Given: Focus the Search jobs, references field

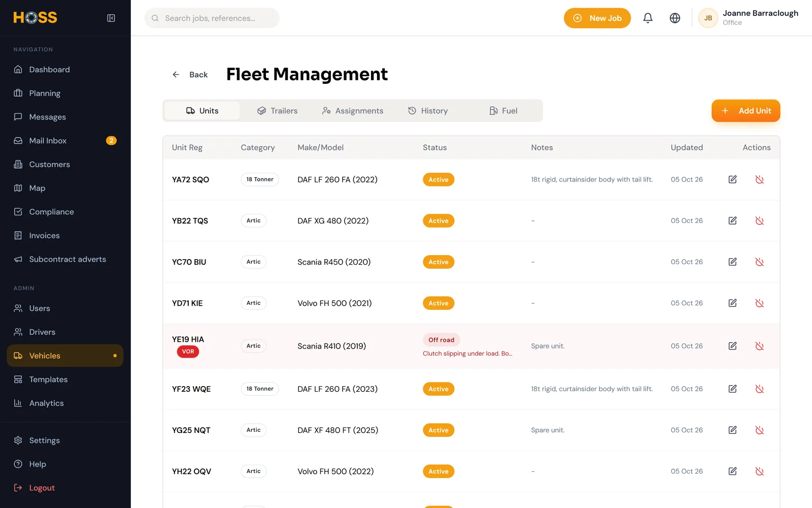Looking at the screenshot, I should [x=212, y=18].
